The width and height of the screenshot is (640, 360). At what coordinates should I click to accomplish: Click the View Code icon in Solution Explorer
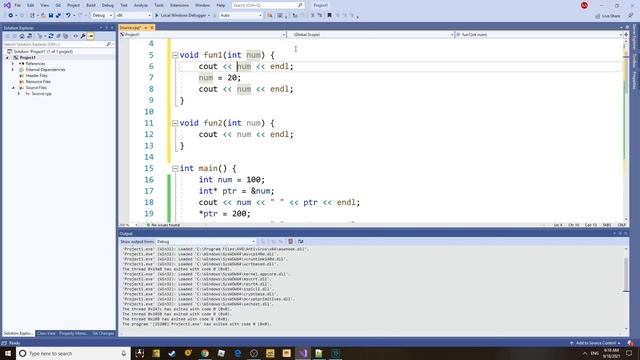click(76, 36)
